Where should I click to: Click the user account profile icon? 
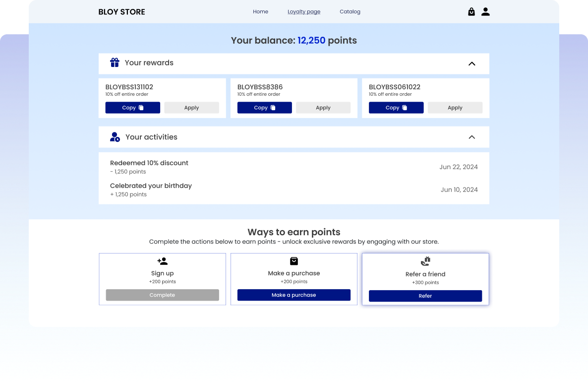click(x=485, y=12)
